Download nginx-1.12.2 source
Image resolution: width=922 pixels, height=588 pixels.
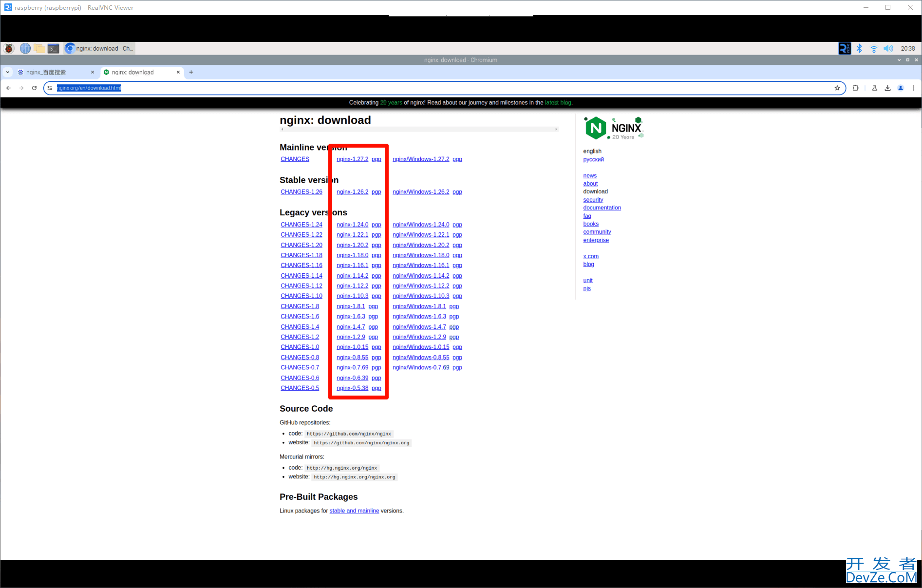coord(352,286)
